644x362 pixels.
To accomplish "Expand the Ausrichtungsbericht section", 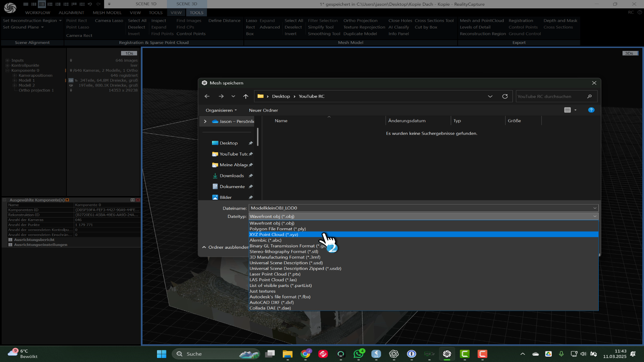I will 10,240.
